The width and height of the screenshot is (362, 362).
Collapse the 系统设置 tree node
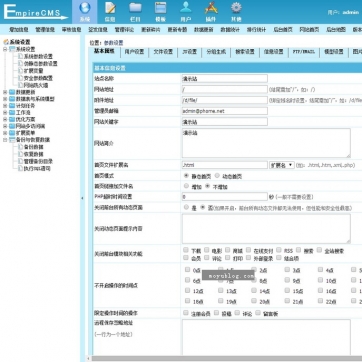(5, 49)
